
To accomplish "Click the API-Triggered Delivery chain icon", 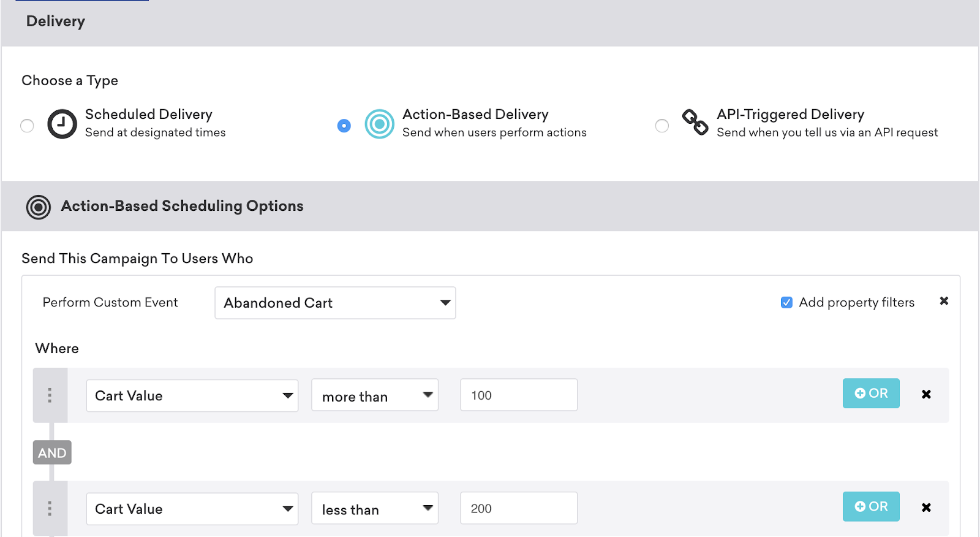I will 695,123.
